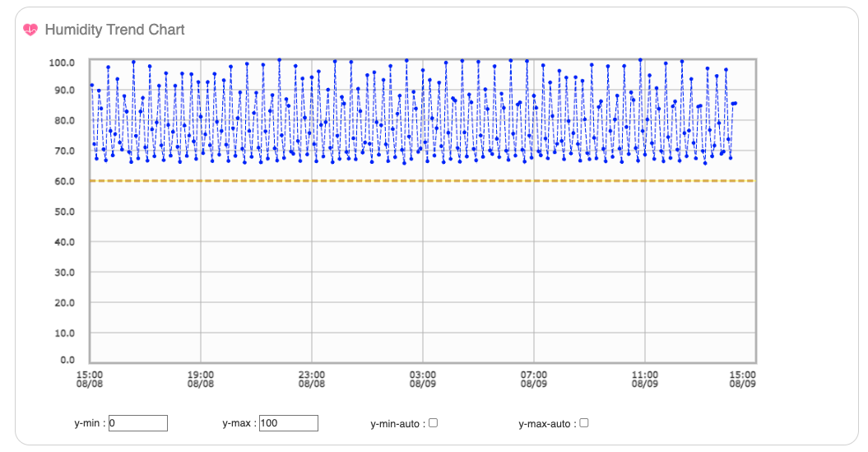868x452 pixels.
Task: Click the 90.0 y-axis label
Action: click(x=64, y=91)
